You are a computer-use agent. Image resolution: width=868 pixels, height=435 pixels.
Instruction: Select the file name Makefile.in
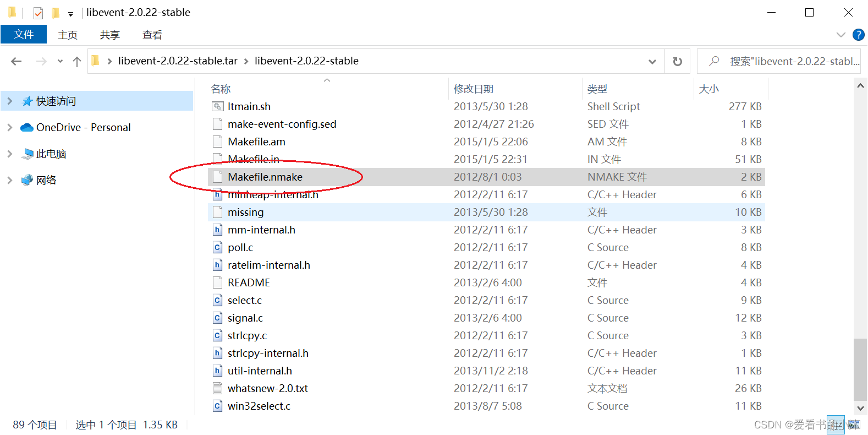tap(254, 159)
